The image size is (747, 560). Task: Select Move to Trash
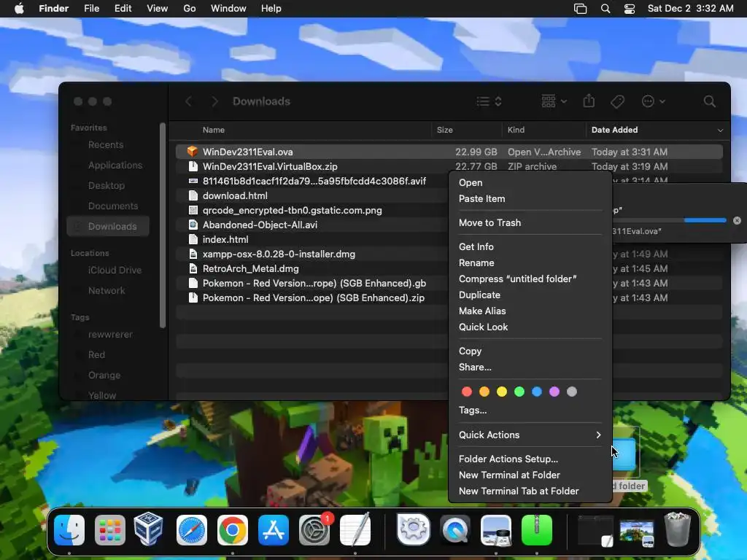pos(489,223)
